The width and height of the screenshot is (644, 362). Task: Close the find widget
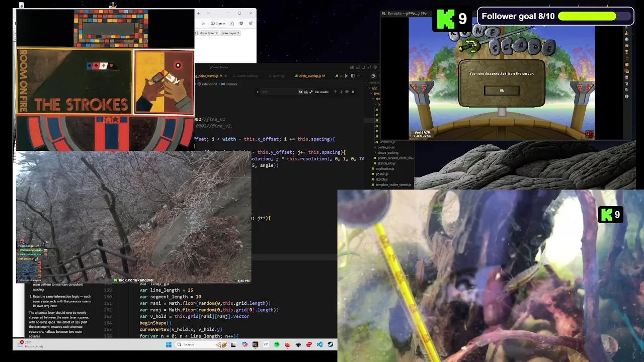[353, 92]
